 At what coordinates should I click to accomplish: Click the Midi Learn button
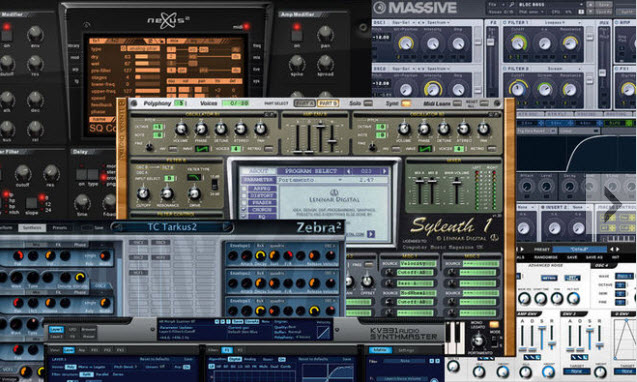457,103
